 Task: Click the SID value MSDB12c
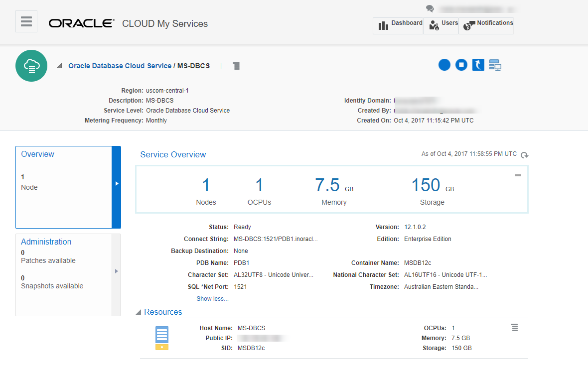[251, 348]
